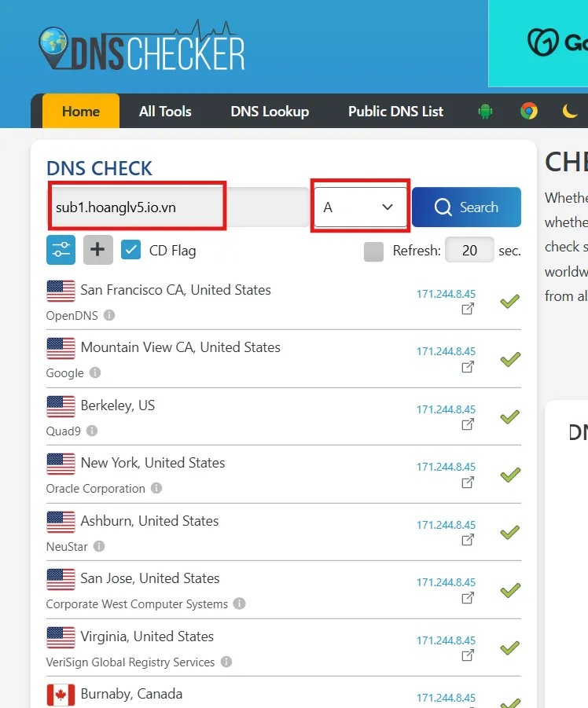Uncheck the CD Flag checkbox

click(x=131, y=250)
